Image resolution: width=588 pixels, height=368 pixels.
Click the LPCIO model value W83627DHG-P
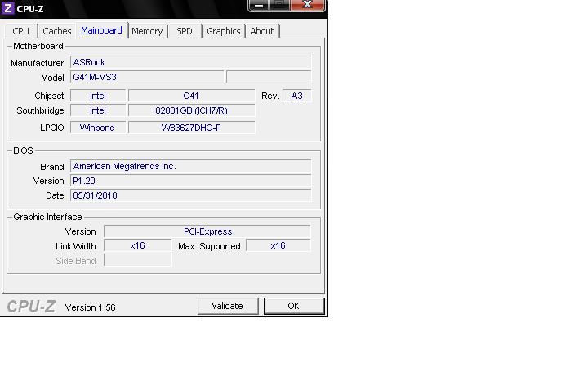coord(191,128)
